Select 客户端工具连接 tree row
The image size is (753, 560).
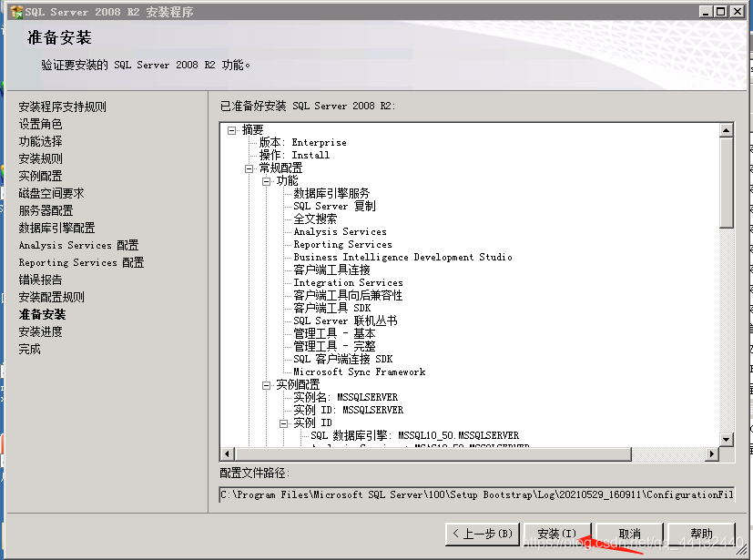click(331, 270)
